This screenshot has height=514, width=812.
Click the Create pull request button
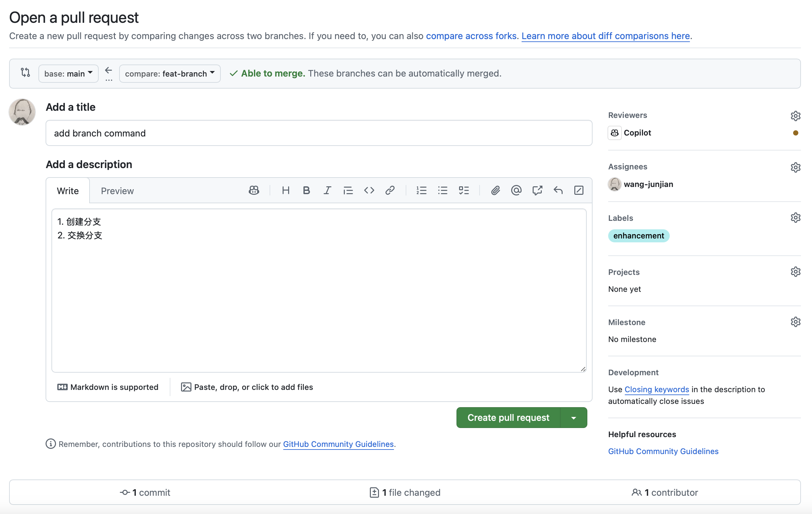pos(508,418)
